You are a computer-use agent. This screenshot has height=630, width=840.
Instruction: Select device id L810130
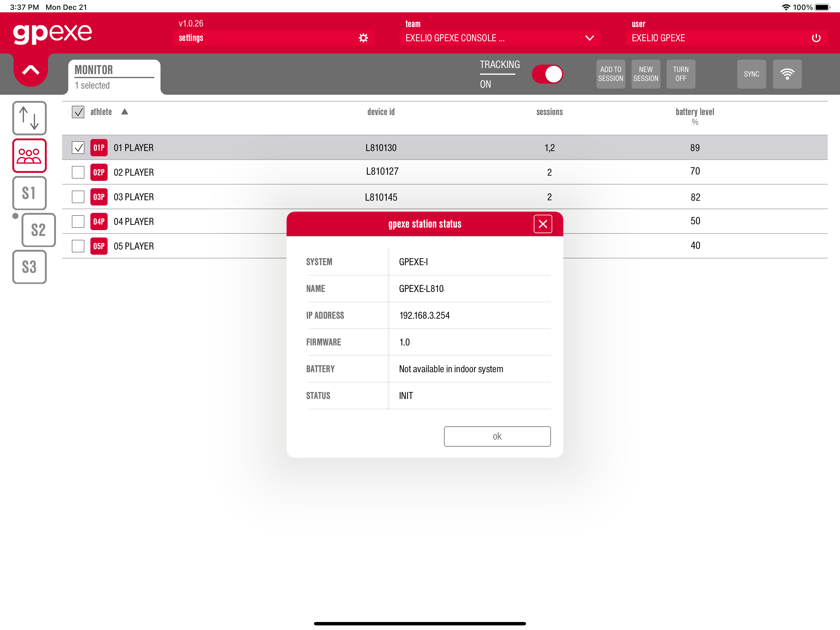click(x=381, y=148)
